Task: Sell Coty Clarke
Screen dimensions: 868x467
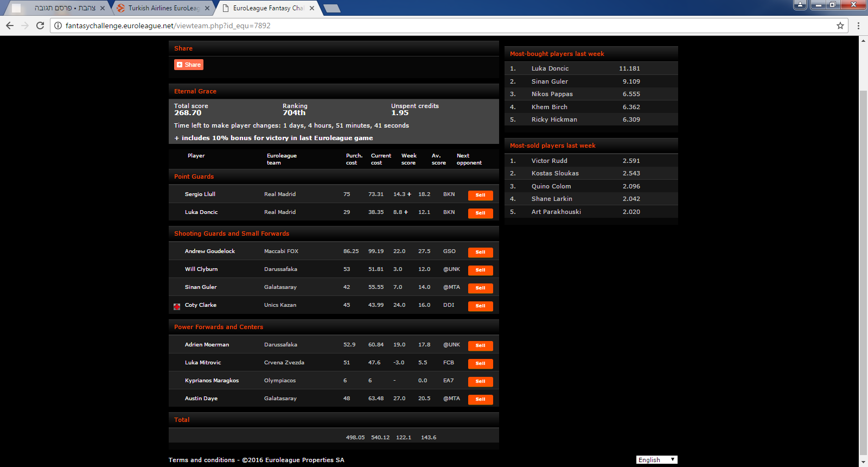Action: coord(480,306)
